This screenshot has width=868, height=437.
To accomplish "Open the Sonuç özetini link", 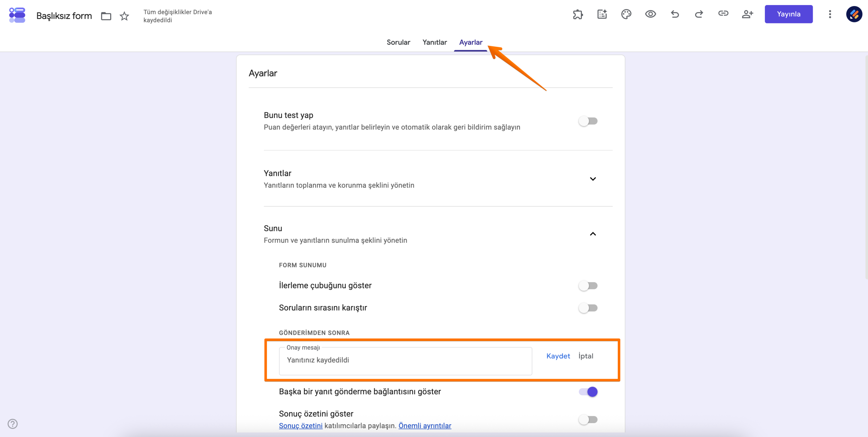I will 301,426.
